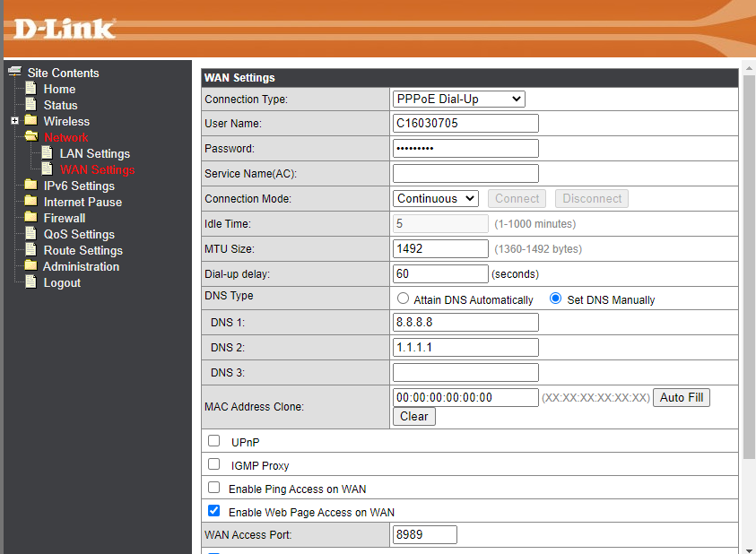756x554 pixels.
Task: Click the WAN Access Port field
Action: pyautogui.click(x=424, y=535)
